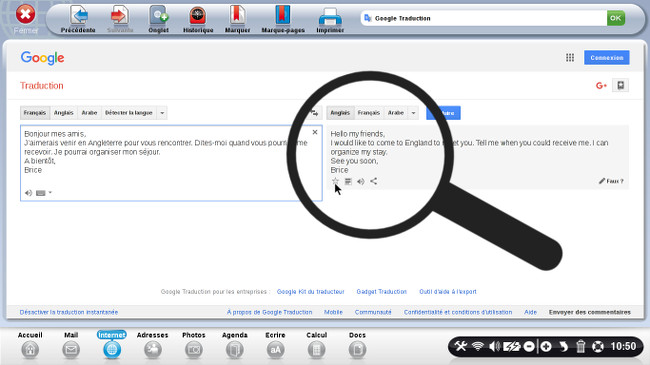The height and width of the screenshot is (365, 650).
Task: Click the battery charging tray icon
Action: pyautogui.click(x=512, y=346)
